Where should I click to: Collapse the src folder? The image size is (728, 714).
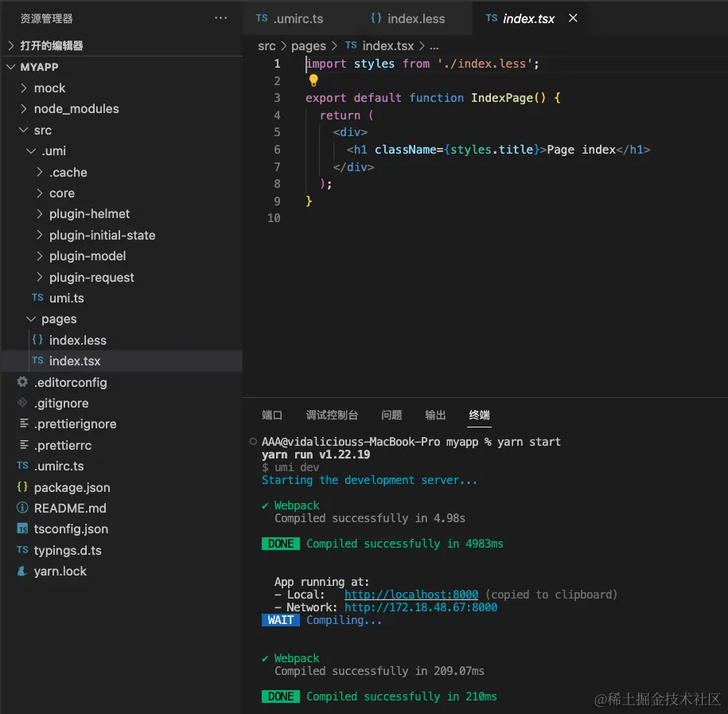point(23,130)
